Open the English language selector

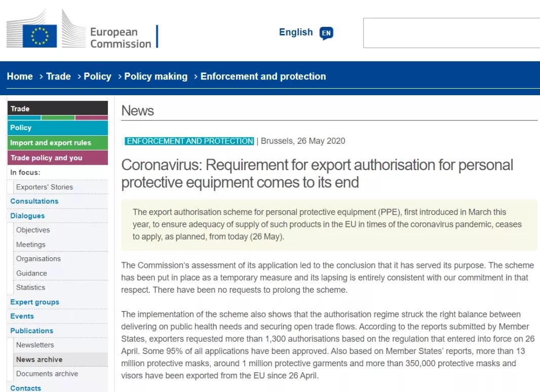(x=296, y=32)
